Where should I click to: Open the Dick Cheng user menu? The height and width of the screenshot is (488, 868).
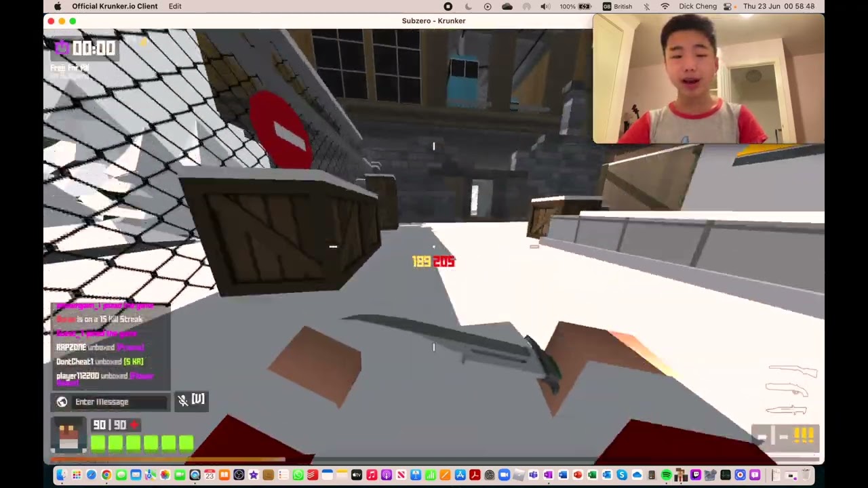pyautogui.click(x=698, y=6)
